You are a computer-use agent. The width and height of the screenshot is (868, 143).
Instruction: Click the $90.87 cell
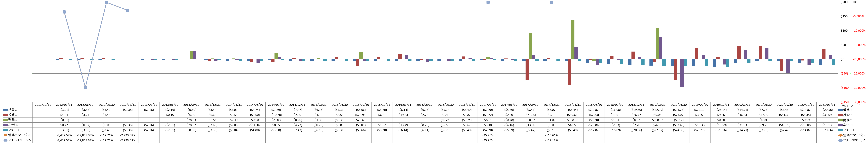coord(530,120)
